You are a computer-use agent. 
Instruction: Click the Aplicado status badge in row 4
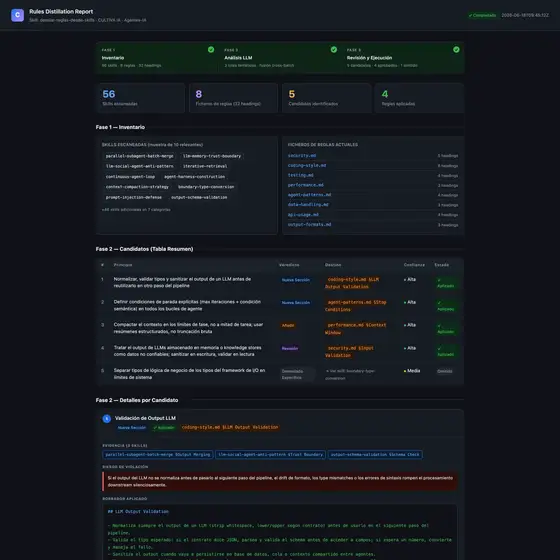[445, 351]
